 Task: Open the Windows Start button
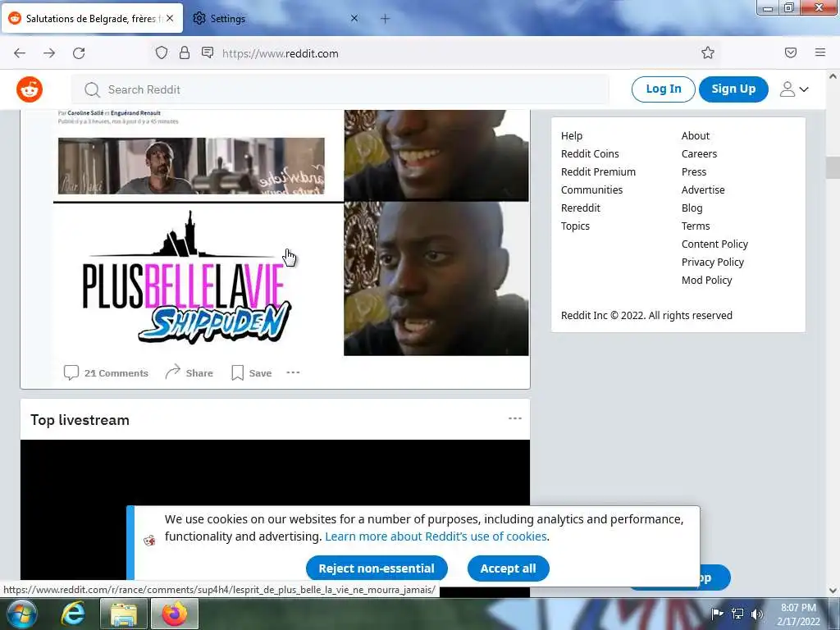tap(21, 614)
